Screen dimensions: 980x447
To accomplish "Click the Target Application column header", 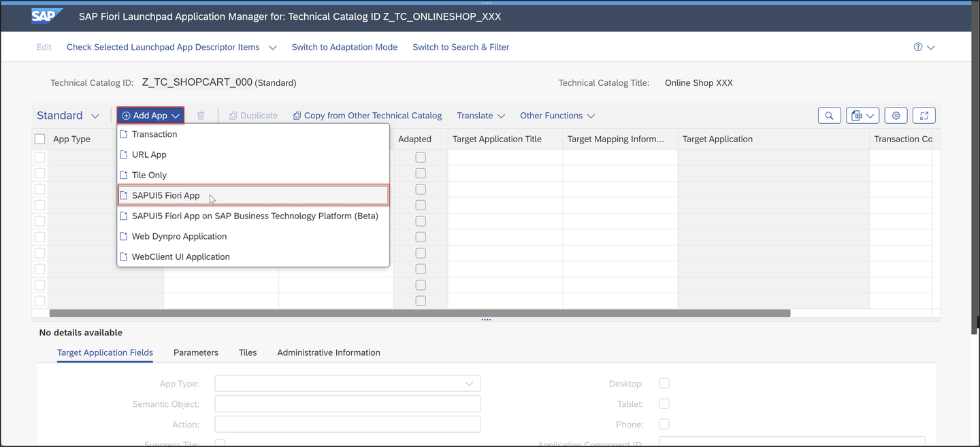I will (x=774, y=139).
